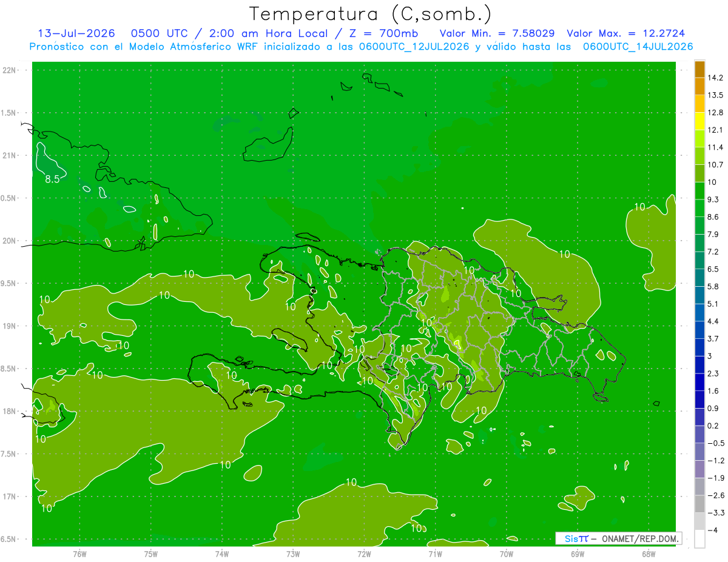This screenshot has height=562, width=728.
Task: Click the '18N' latitude axis label
Action: click(8, 412)
